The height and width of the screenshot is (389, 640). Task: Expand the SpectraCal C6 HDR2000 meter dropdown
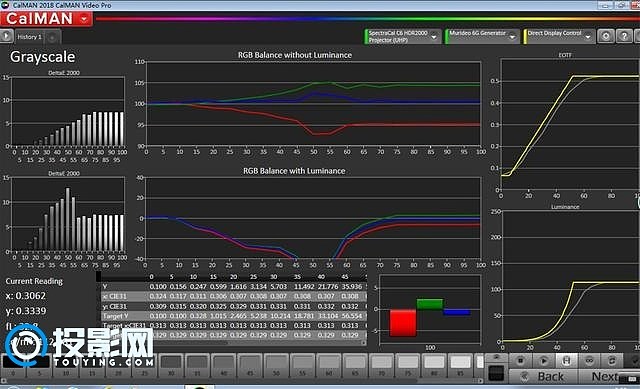pyautogui.click(x=402, y=36)
